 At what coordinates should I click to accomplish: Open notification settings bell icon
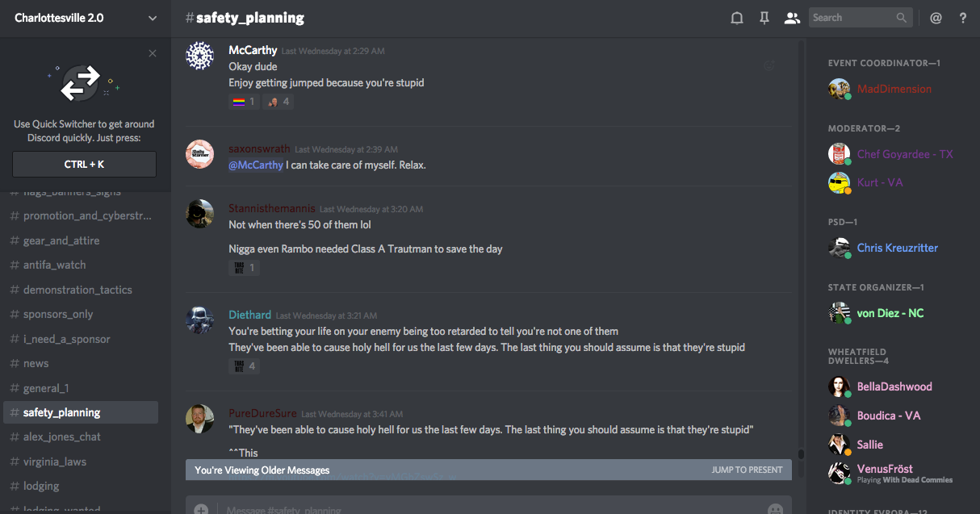click(x=736, y=18)
